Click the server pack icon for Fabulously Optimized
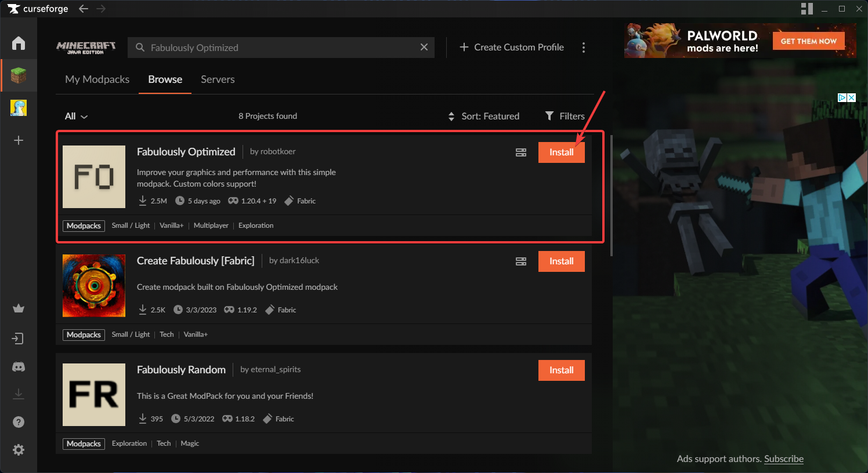Image resolution: width=868 pixels, height=473 pixels. (521, 152)
